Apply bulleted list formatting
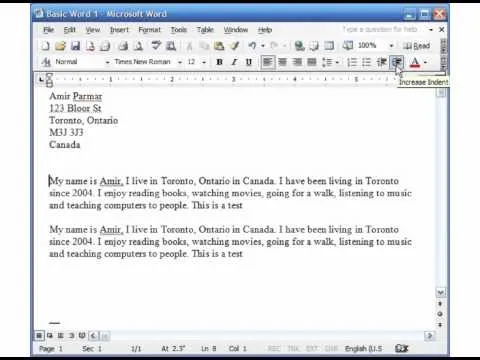Viewport: 480px width, 360px height. point(366,62)
